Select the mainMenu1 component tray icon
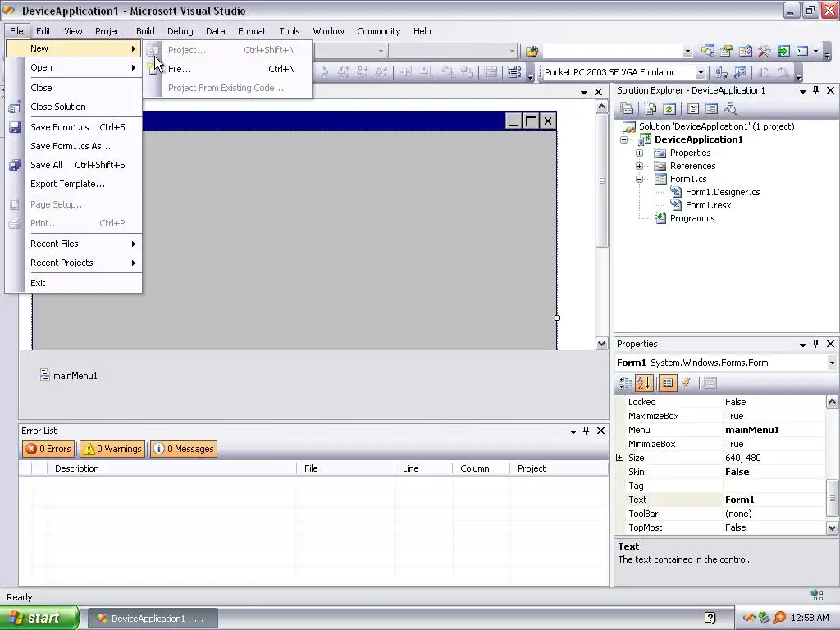This screenshot has height=630, width=840. (45, 375)
